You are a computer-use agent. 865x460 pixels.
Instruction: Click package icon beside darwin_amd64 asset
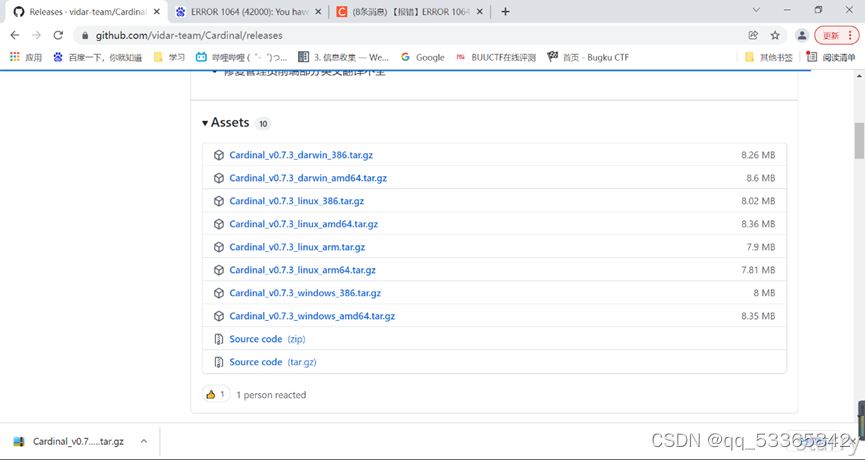[219, 178]
